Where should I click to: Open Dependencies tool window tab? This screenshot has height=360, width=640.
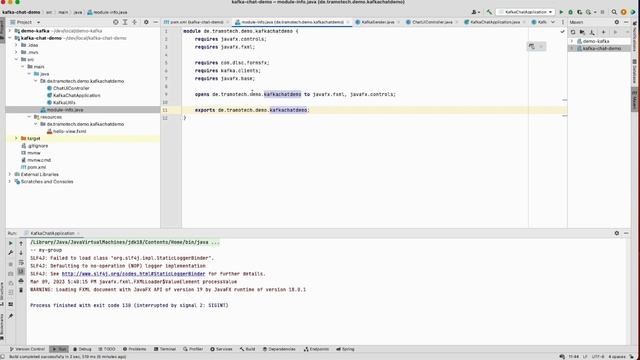coord(279,349)
